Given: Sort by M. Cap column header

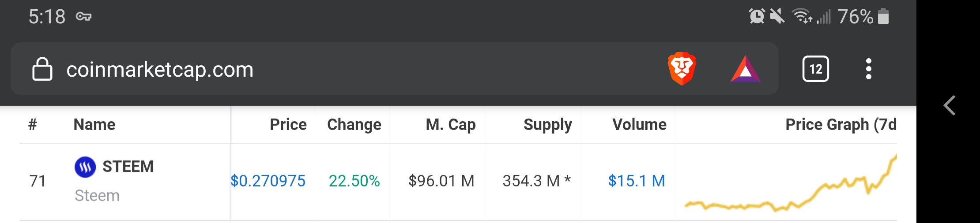Looking at the screenshot, I should pos(450,125).
